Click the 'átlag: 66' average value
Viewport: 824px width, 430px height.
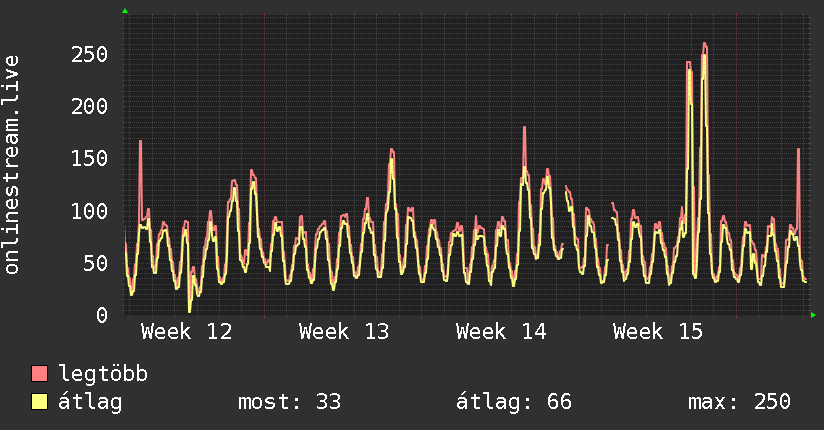point(513,402)
